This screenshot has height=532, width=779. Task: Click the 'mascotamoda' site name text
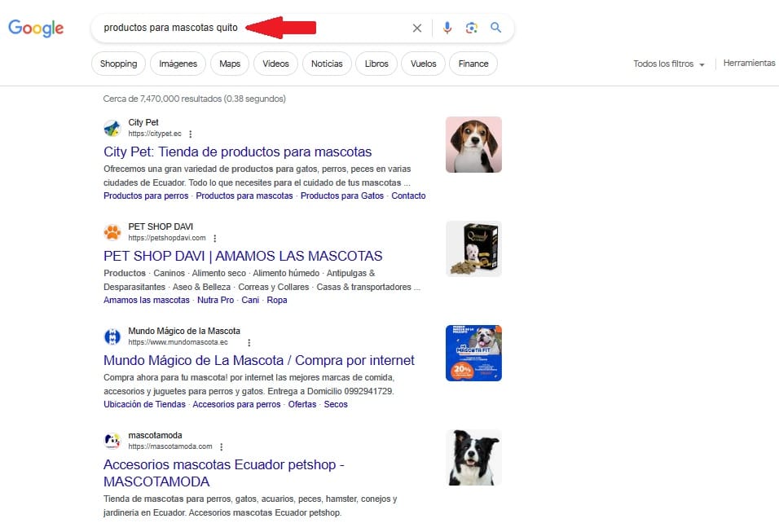tap(155, 435)
